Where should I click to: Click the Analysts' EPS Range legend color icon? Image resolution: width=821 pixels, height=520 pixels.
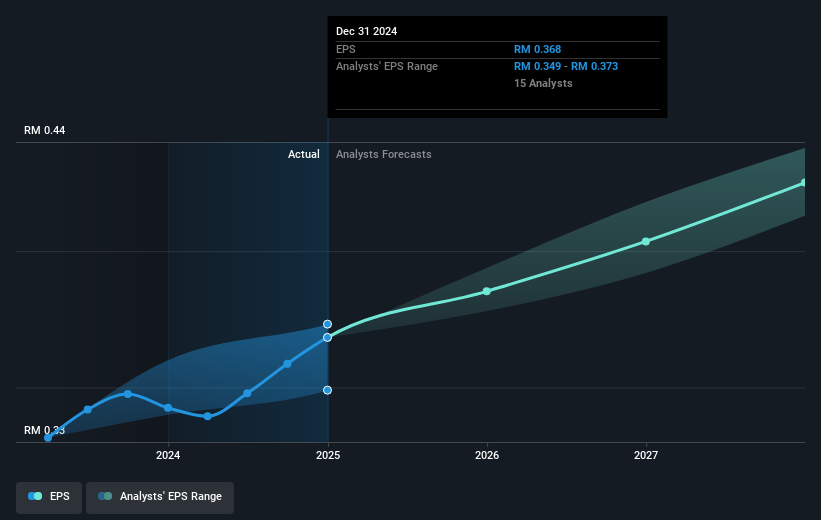[105, 496]
